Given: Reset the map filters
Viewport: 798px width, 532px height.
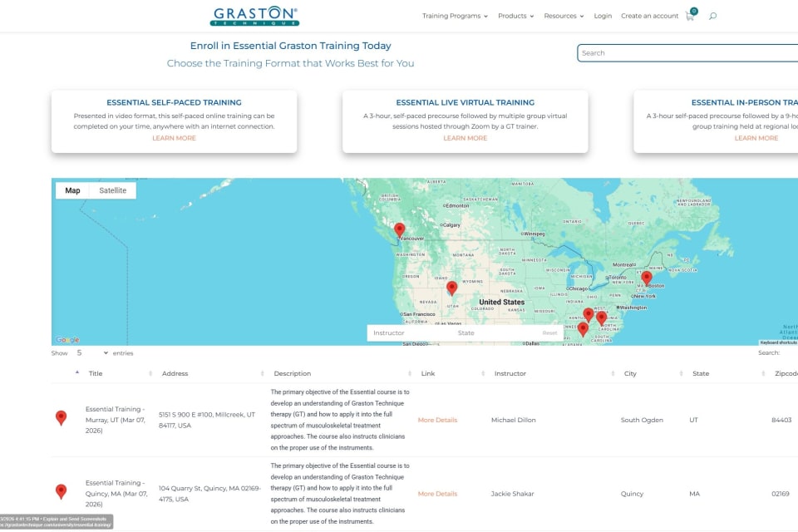Looking at the screenshot, I should click(549, 333).
